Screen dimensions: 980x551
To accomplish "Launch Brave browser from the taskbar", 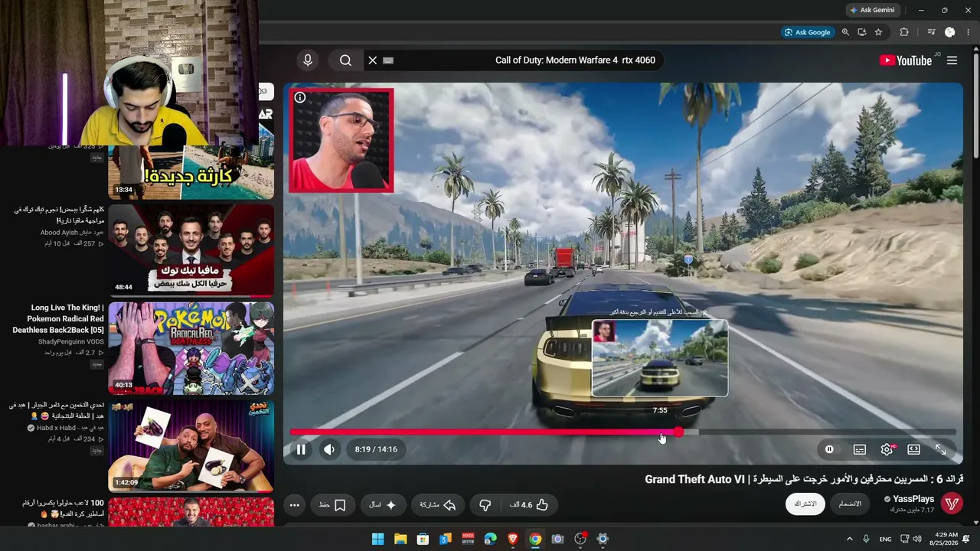I will pos(513,540).
